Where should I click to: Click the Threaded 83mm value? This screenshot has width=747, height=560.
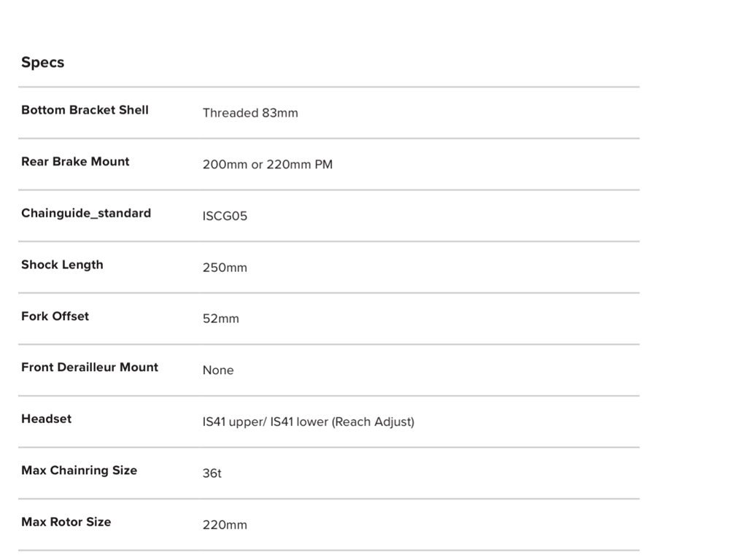tap(250, 113)
